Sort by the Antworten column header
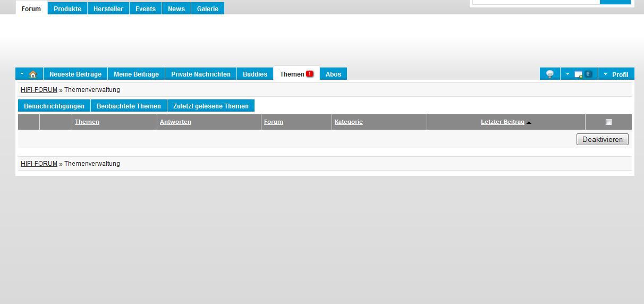The height and width of the screenshot is (304, 644). point(175,122)
